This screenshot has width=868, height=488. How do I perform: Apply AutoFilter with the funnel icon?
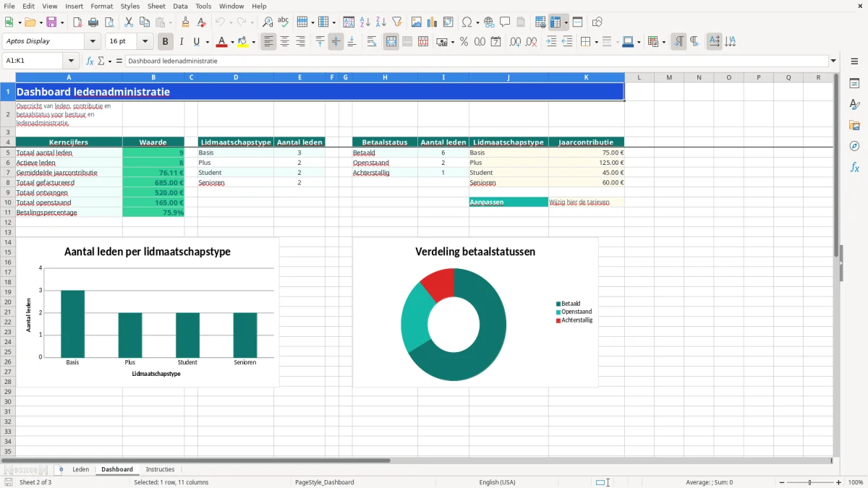click(x=396, y=22)
